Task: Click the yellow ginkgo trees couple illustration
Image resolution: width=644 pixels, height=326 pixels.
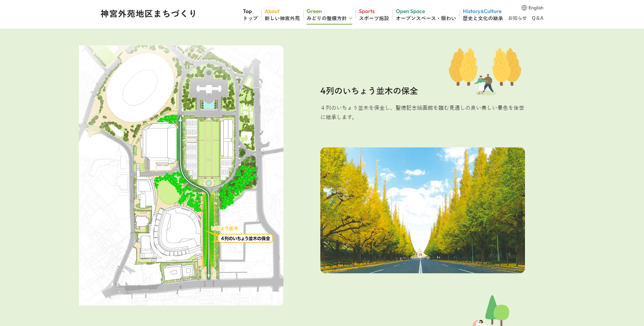Action: pos(485,71)
